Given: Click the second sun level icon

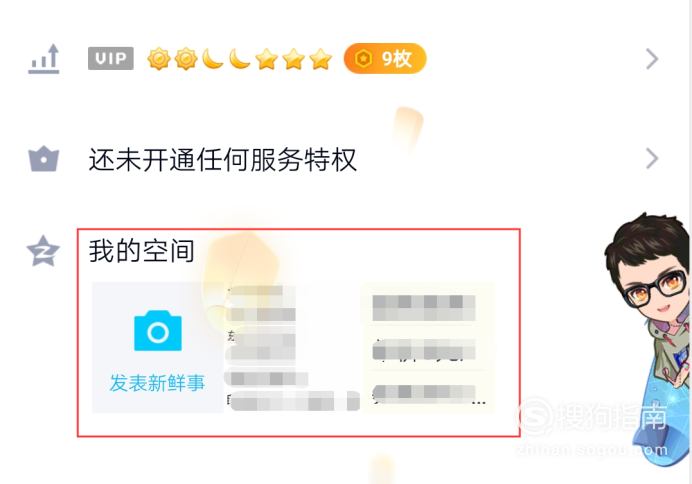Looking at the screenshot, I should [186, 59].
